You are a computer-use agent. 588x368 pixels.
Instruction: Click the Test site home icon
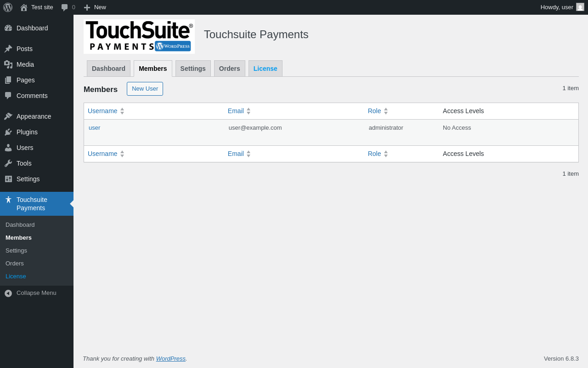tap(24, 7)
